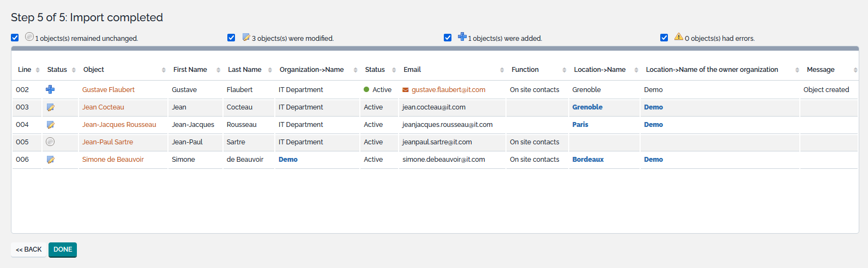The width and height of the screenshot is (868, 268).
Task: Toggle the modified objects checkbox
Action: pos(231,38)
